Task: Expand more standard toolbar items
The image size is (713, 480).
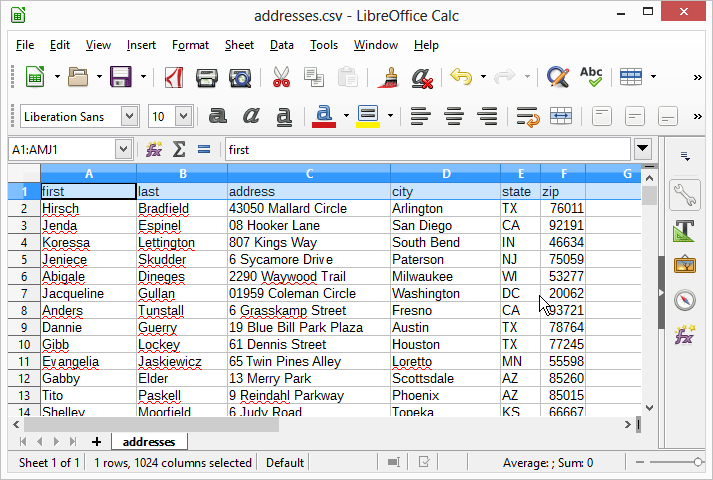Action: [x=697, y=77]
